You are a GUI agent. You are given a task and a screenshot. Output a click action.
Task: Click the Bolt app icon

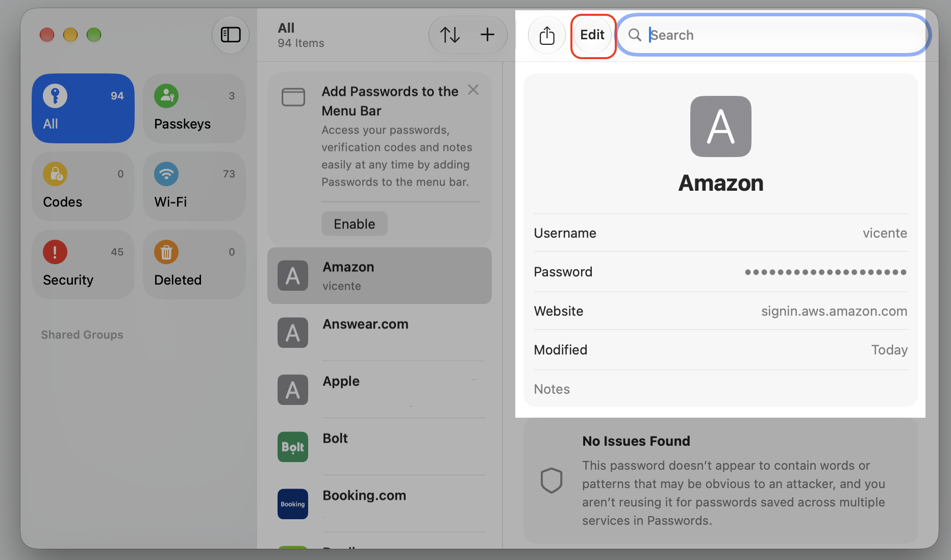click(293, 447)
